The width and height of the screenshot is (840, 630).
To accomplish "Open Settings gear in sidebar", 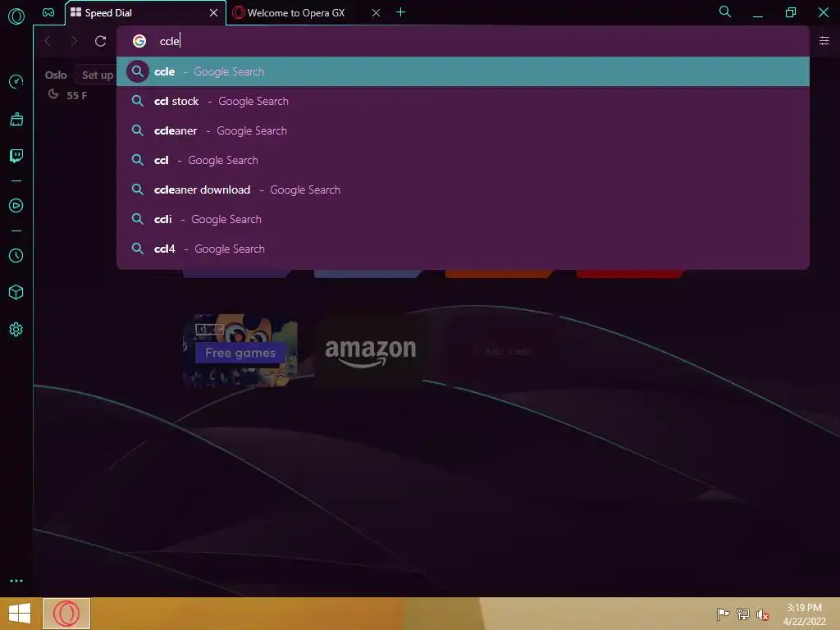I will [x=16, y=330].
